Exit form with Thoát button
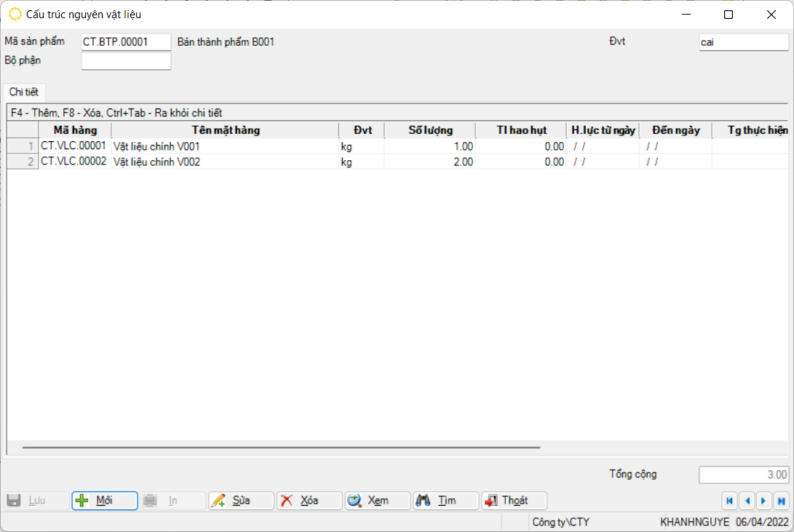794x532 pixels. pyautogui.click(x=514, y=501)
